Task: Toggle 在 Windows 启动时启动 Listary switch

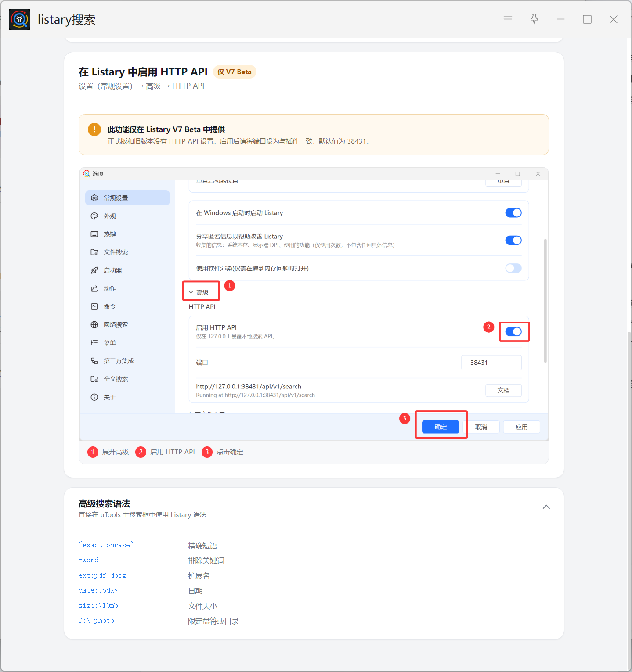Action: click(x=513, y=213)
